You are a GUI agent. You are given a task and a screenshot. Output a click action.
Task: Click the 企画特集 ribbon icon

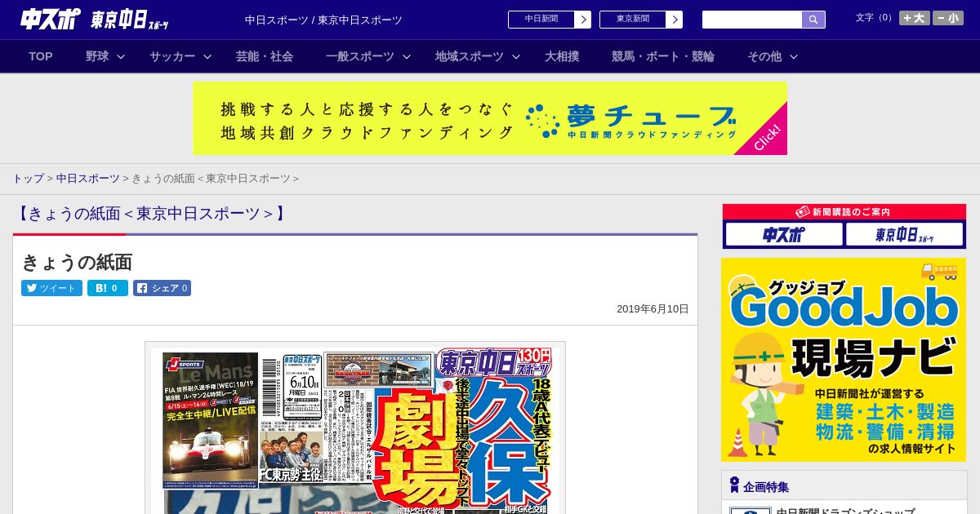tap(735, 485)
